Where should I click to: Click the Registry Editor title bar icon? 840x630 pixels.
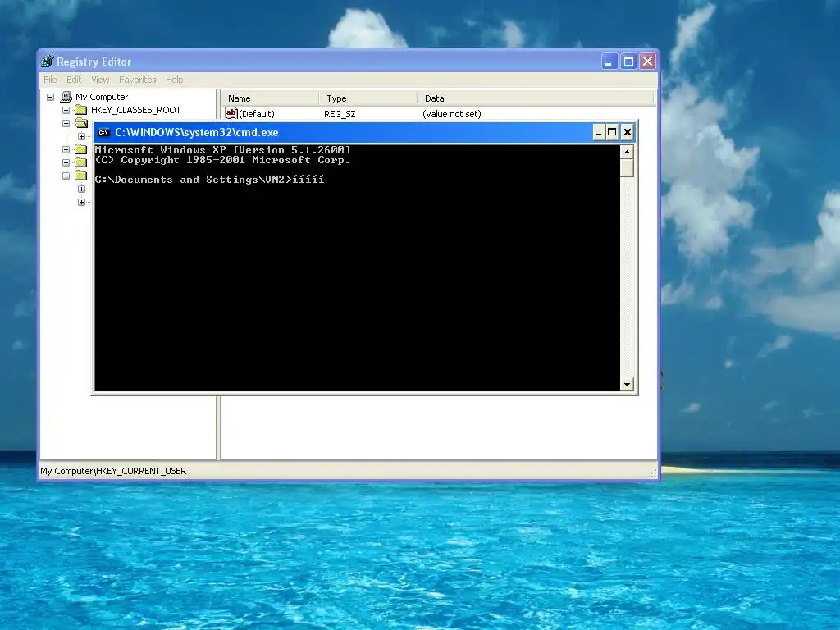tap(48, 62)
